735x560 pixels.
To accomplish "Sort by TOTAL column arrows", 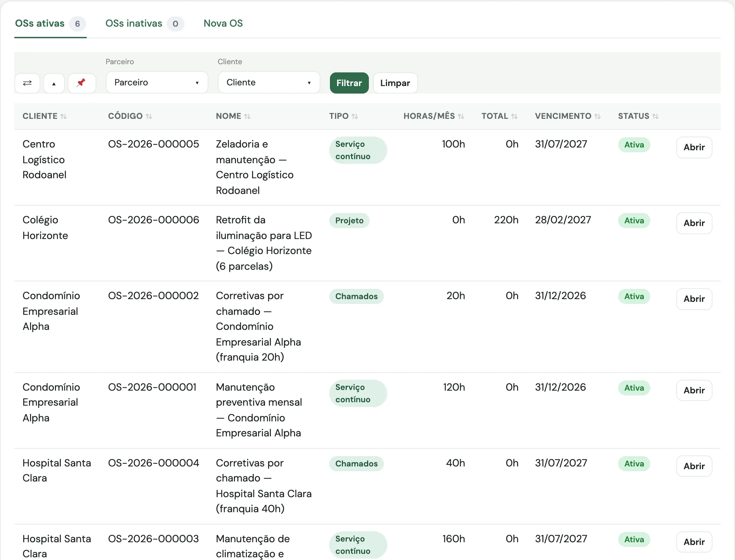I will point(514,116).
